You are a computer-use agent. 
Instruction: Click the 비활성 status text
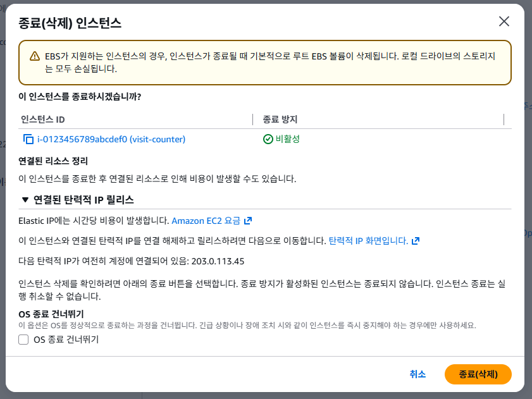point(288,139)
